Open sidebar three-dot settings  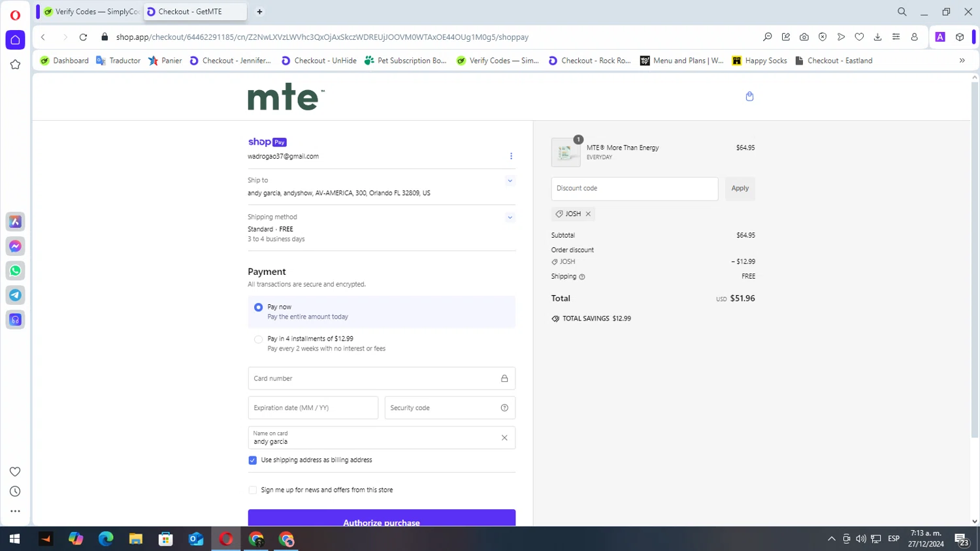click(x=15, y=511)
